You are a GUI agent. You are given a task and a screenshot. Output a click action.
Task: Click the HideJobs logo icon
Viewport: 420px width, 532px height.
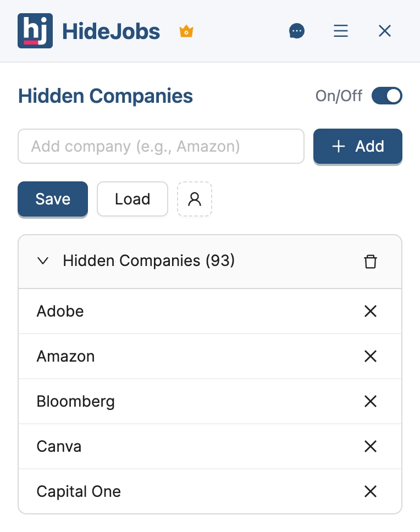click(x=35, y=31)
